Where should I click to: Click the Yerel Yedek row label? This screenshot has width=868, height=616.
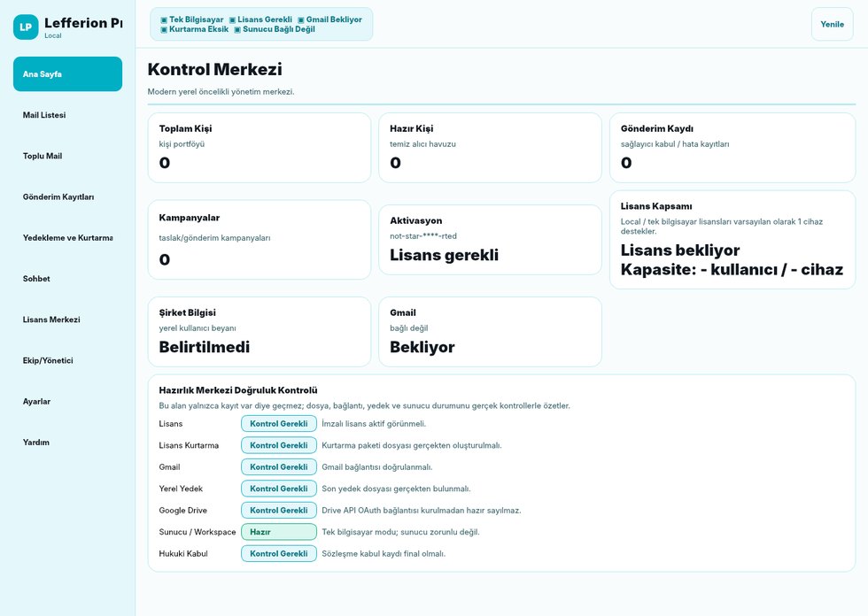[x=181, y=489]
